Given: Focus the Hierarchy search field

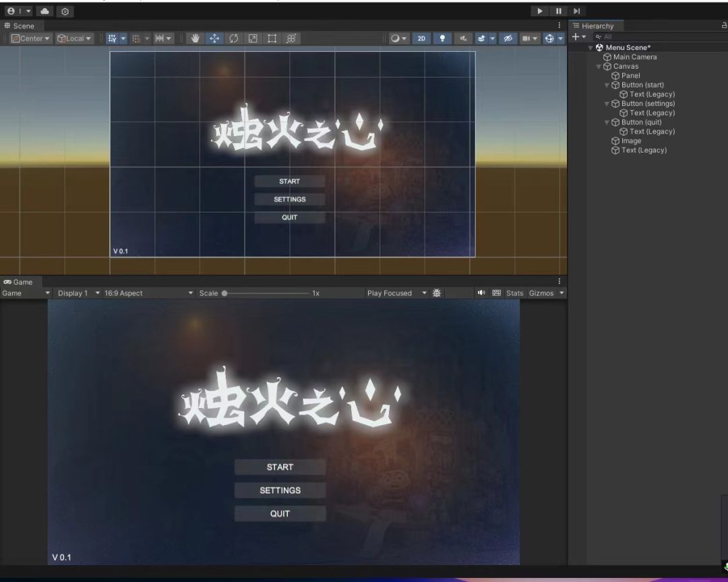Looking at the screenshot, I should coord(659,36).
